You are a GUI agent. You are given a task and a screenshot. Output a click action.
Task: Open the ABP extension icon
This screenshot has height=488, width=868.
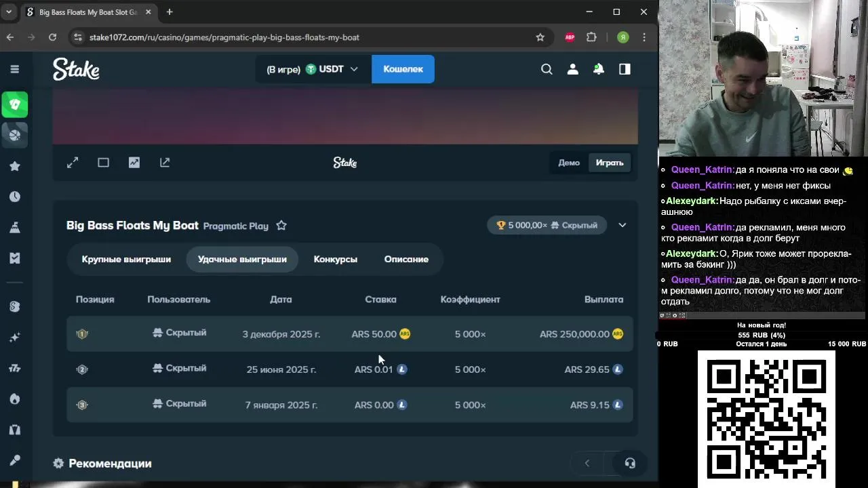570,37
